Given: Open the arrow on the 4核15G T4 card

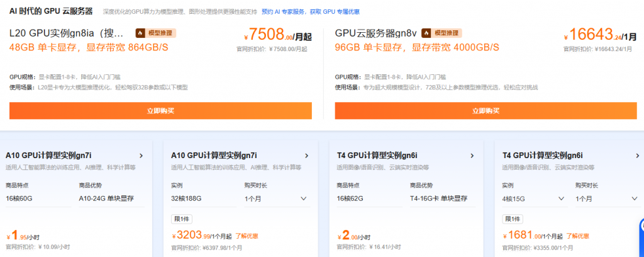Looking at the screenshot, I should click(636, 156).
